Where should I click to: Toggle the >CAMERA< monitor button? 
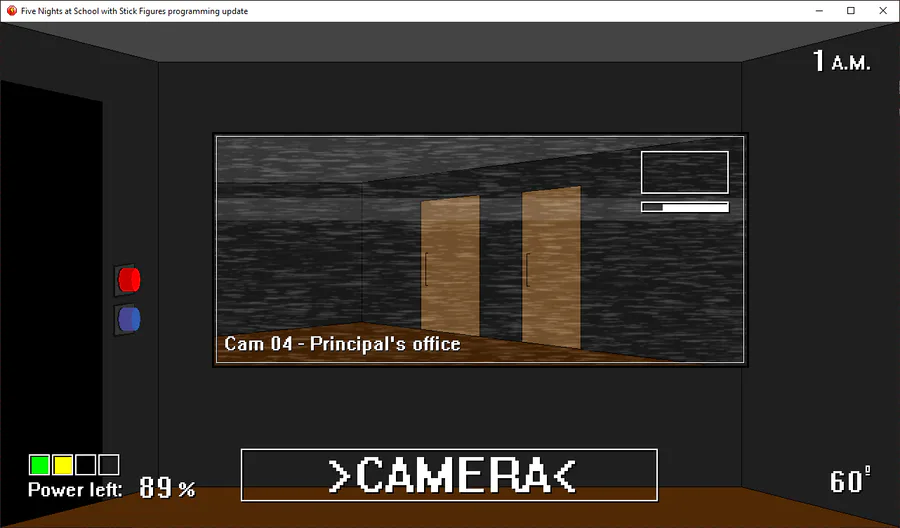click(x=449, y=475)
